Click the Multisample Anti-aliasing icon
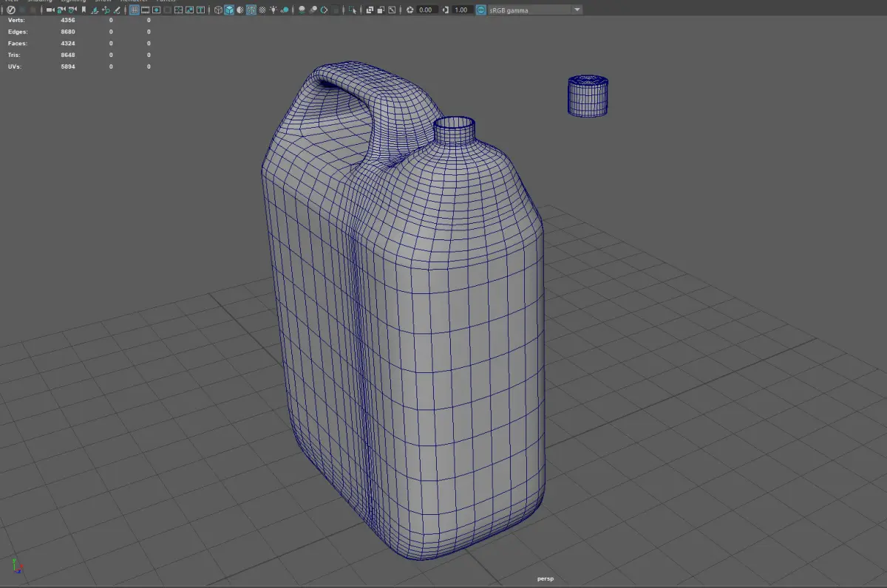This screenshot has width=887, height=588. [x=324, y=10]
